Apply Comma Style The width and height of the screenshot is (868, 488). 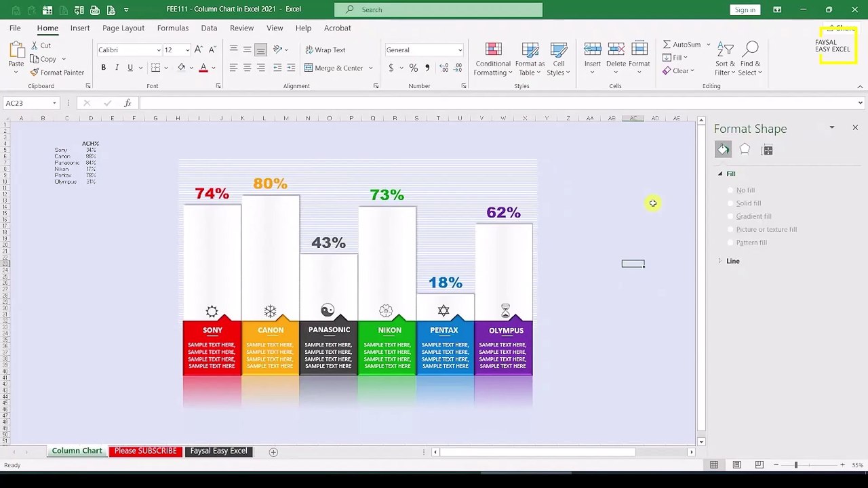[x=427, y=68]
